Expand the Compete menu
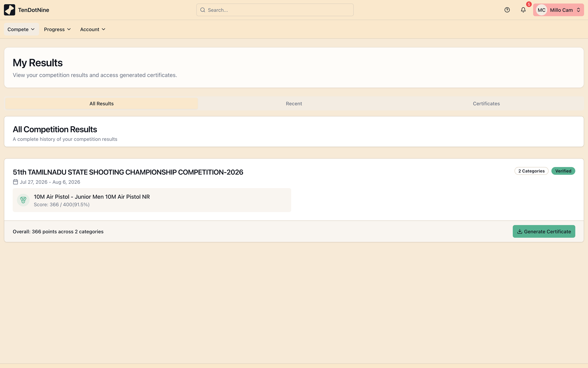 [x=21, y=29]
